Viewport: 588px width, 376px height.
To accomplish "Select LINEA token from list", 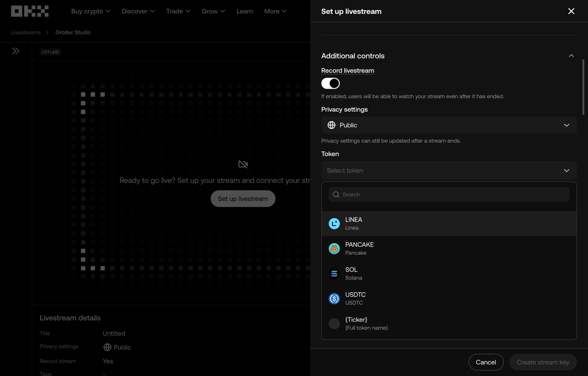I will pos(449,223).
